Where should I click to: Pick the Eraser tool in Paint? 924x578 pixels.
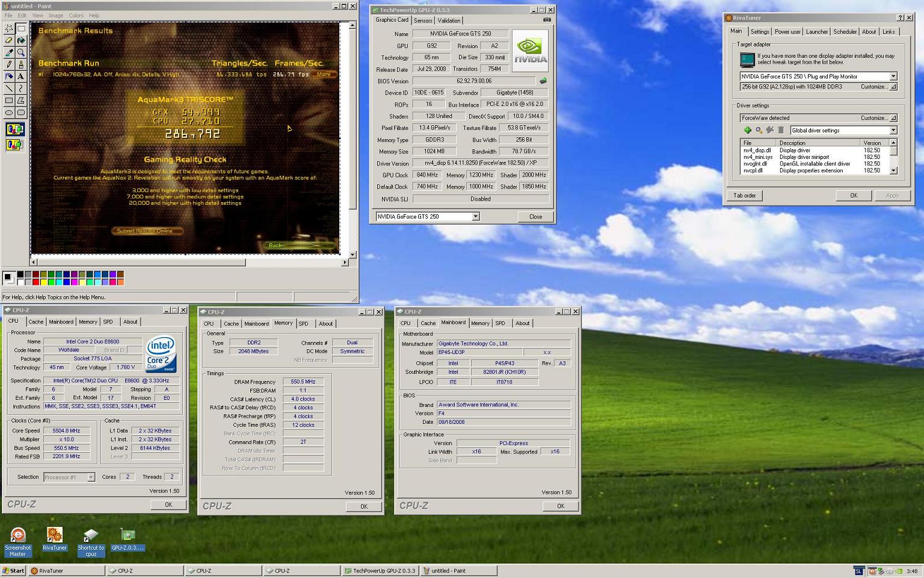9,40
